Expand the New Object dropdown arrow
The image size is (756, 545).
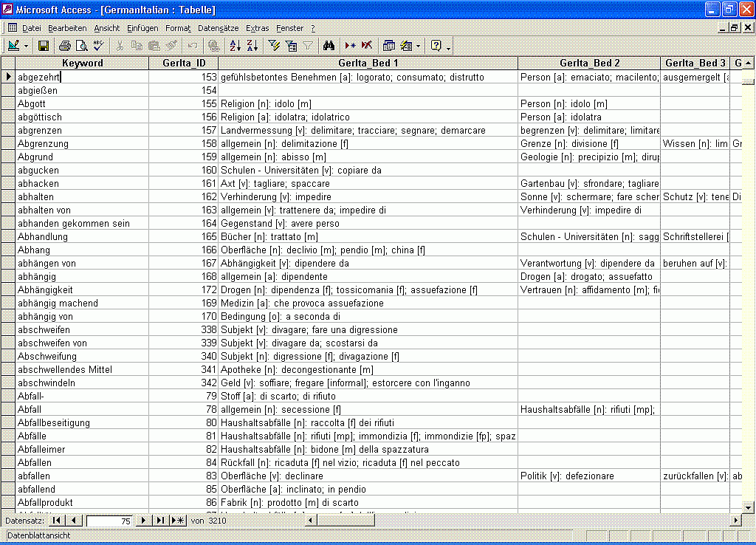[x=418, y=46]
